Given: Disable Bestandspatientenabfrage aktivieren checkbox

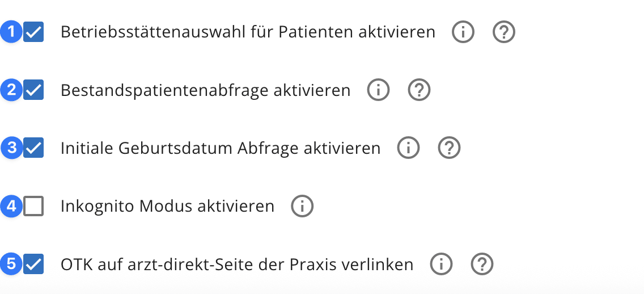Looking at the screenshot, I should (x=34, y=91).
